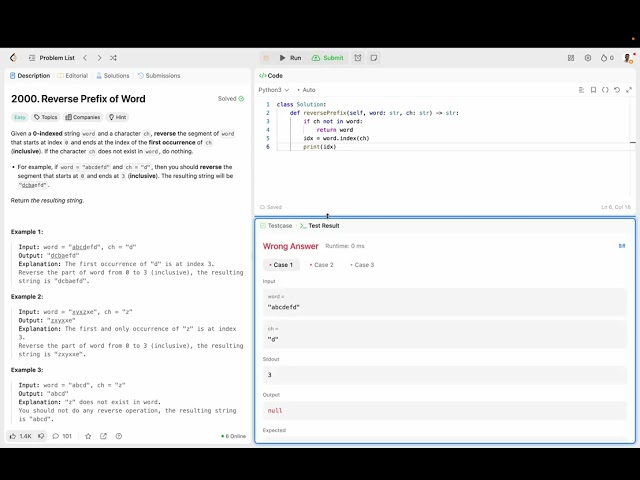Select the Code panel tab
The width and height of the screenshot is (640, 480).
point(271,76)
